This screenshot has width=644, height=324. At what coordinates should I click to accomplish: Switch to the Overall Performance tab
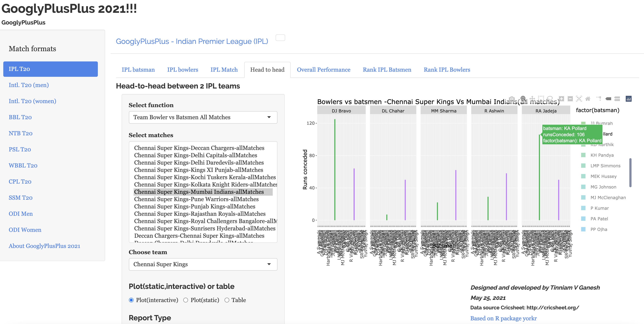coord(323,70)
